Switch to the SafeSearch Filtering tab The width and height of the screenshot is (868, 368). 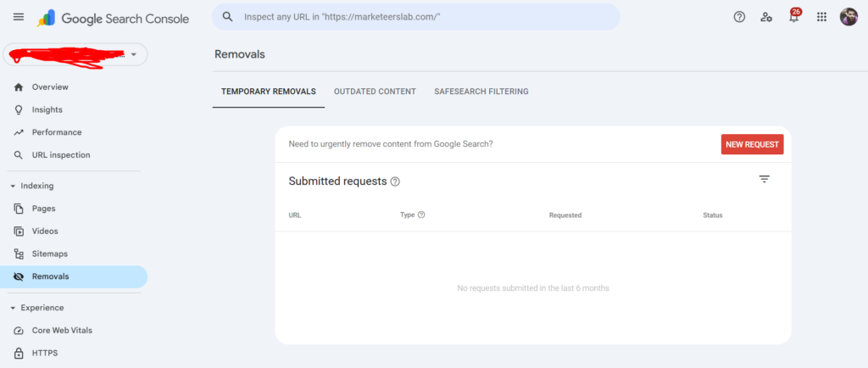pos(481,92)
